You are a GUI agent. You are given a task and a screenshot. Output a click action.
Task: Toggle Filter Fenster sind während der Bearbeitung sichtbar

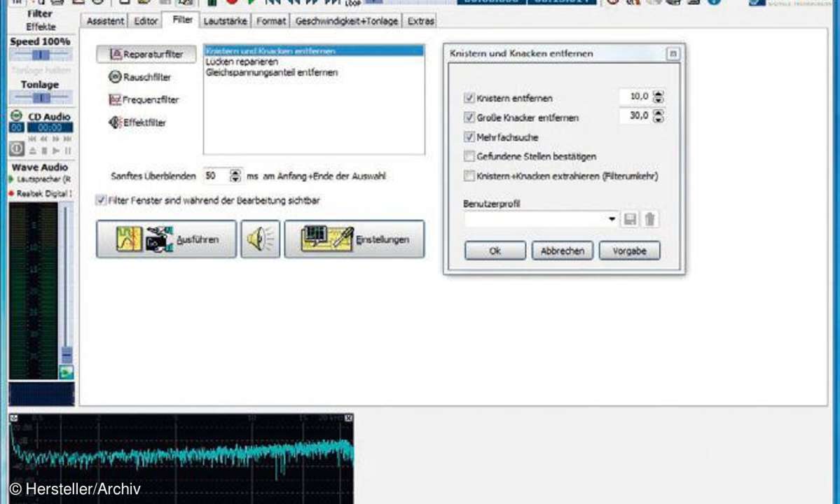pyautogui.click(x=100, y=200)
